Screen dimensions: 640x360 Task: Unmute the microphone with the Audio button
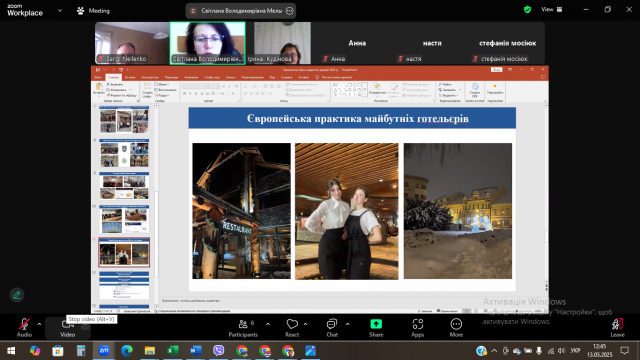click(24, 328)
